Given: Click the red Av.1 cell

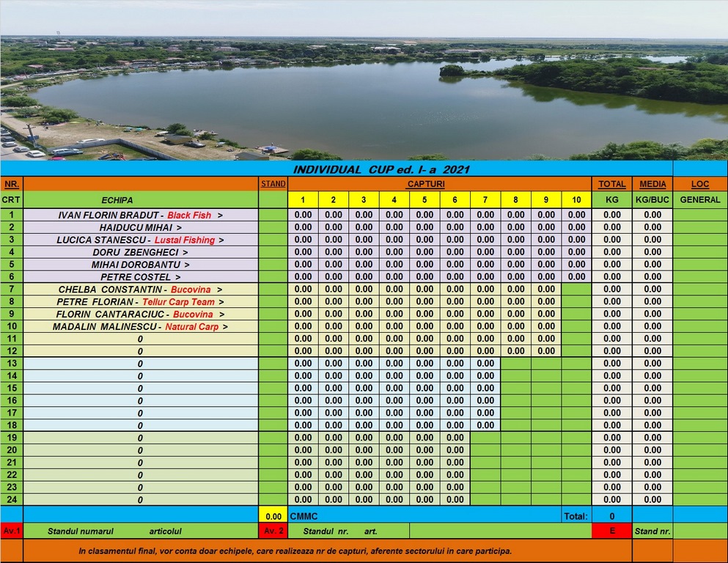Looking at the screenshot, I should coord(12,531).
